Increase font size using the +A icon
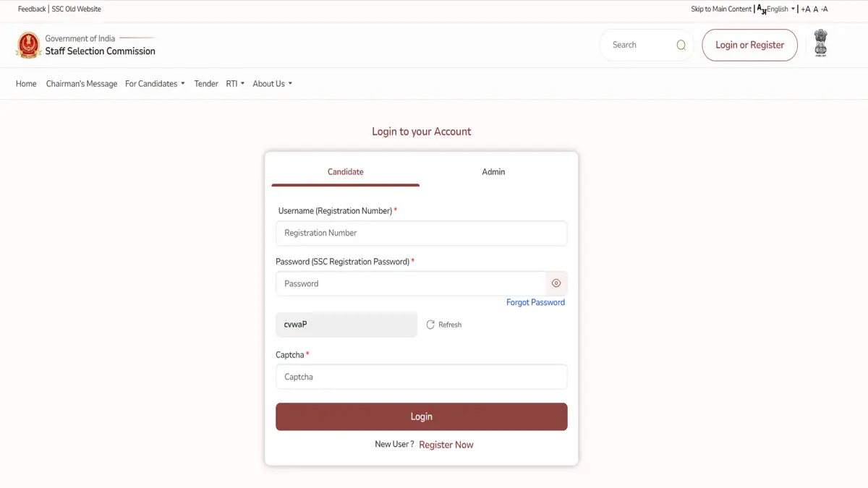868x488 pixels. [805, 9]
